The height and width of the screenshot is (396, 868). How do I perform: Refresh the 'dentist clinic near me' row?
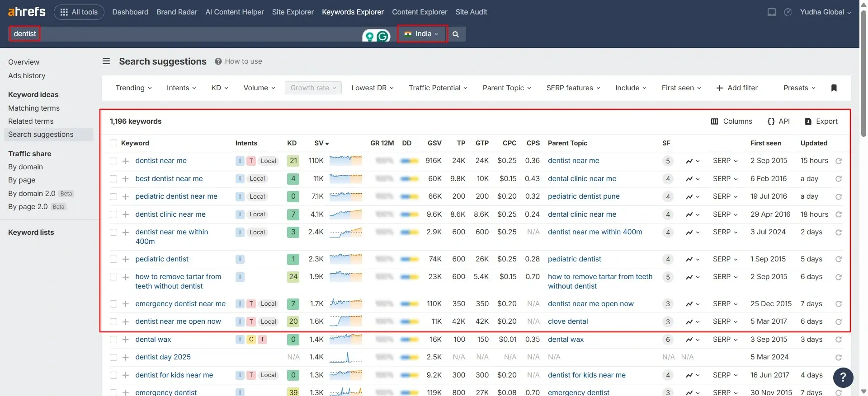coord(839,214)
